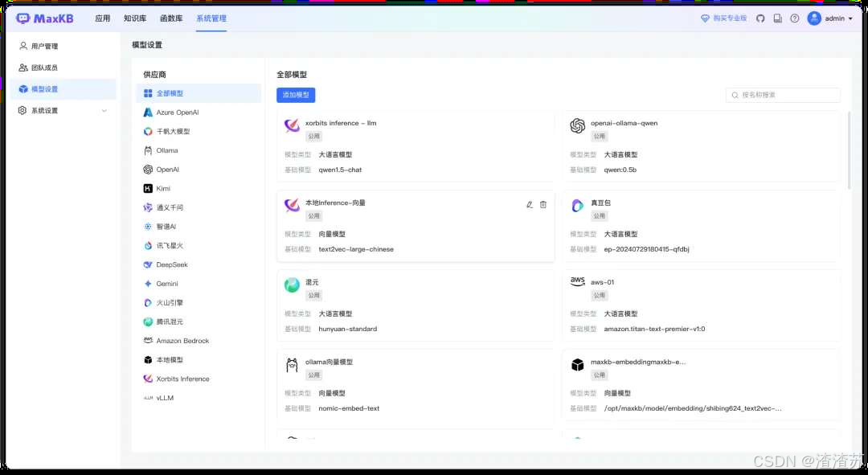
Task: Click the amazon.titan-text-premier-v1:0 text
Action: pos(654,330)
